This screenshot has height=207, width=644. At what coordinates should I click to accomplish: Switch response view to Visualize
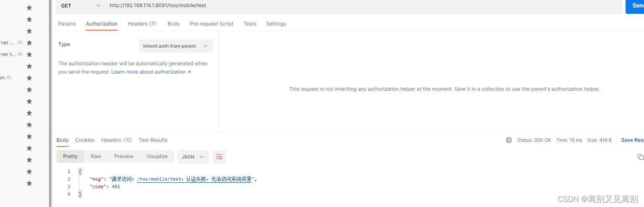pyautogui.click(x=157, y=156)
